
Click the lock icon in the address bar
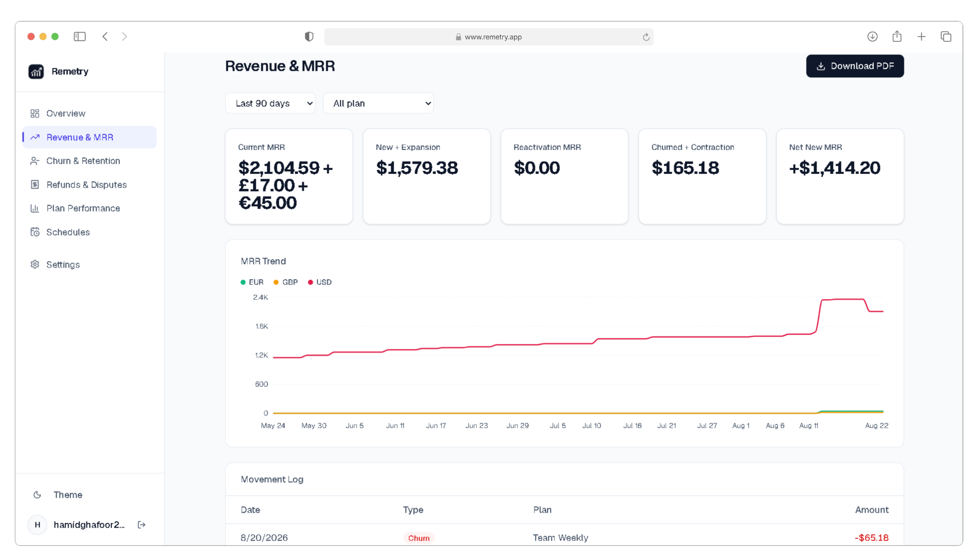point(458,37)
